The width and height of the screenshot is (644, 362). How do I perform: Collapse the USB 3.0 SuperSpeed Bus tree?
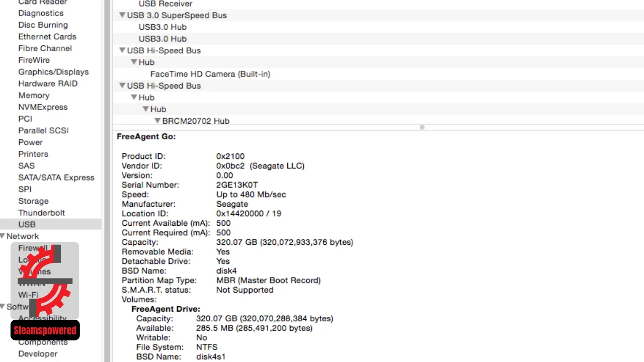click(x=122, y=15)
